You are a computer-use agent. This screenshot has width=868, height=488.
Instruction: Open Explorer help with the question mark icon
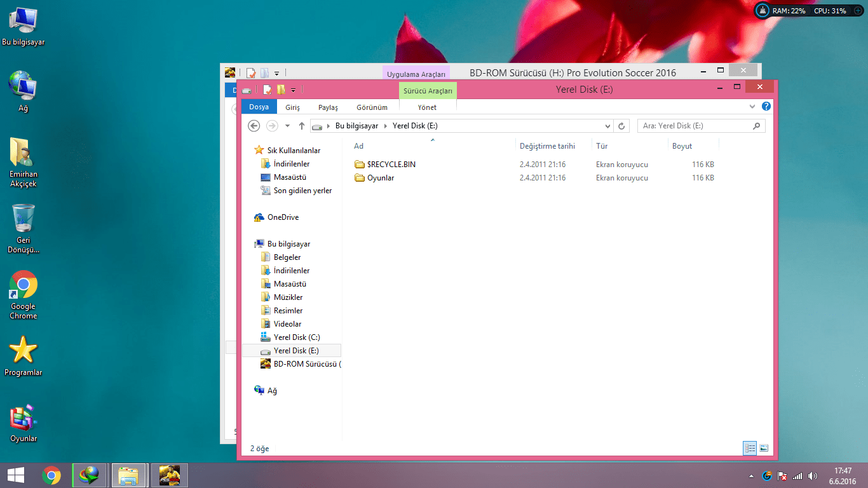(766, 107)
